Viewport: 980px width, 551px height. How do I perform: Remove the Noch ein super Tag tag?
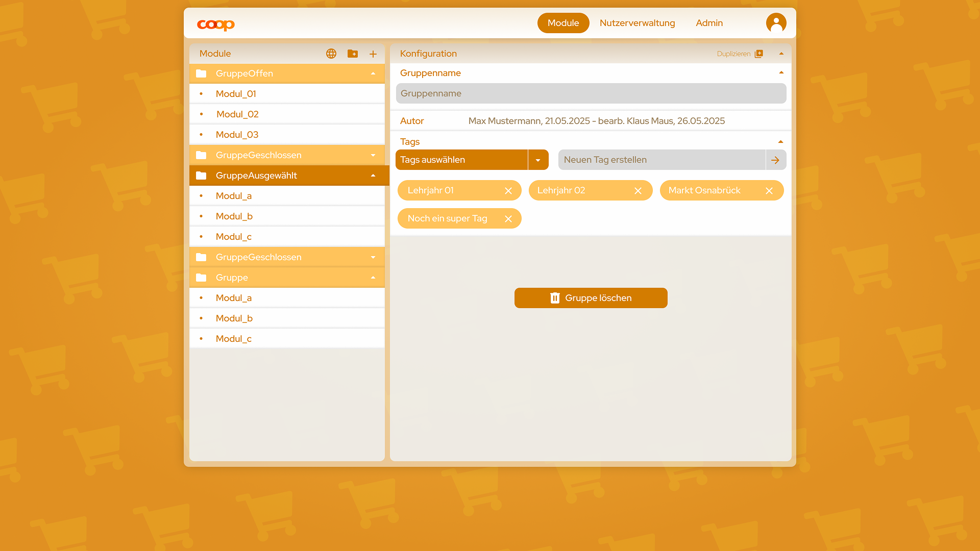[508, 219]
